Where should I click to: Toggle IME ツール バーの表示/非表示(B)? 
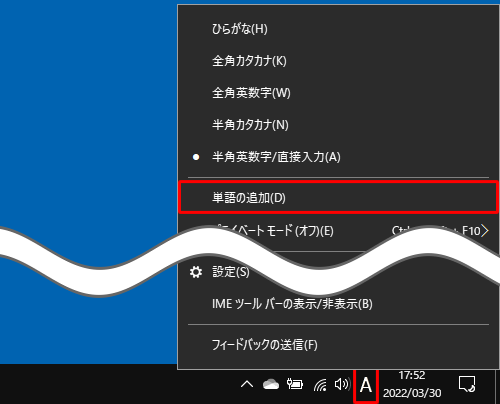tap(338, 304)
